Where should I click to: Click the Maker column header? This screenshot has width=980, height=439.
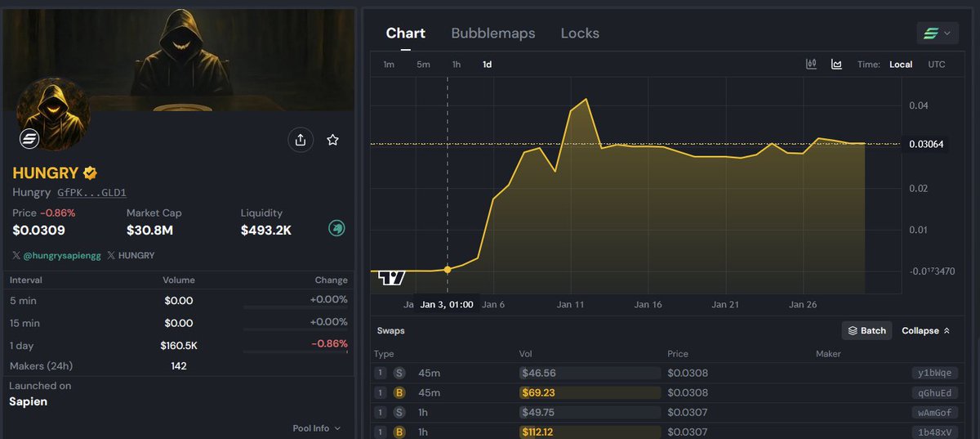pyautogui.click(x=828, y=354)
